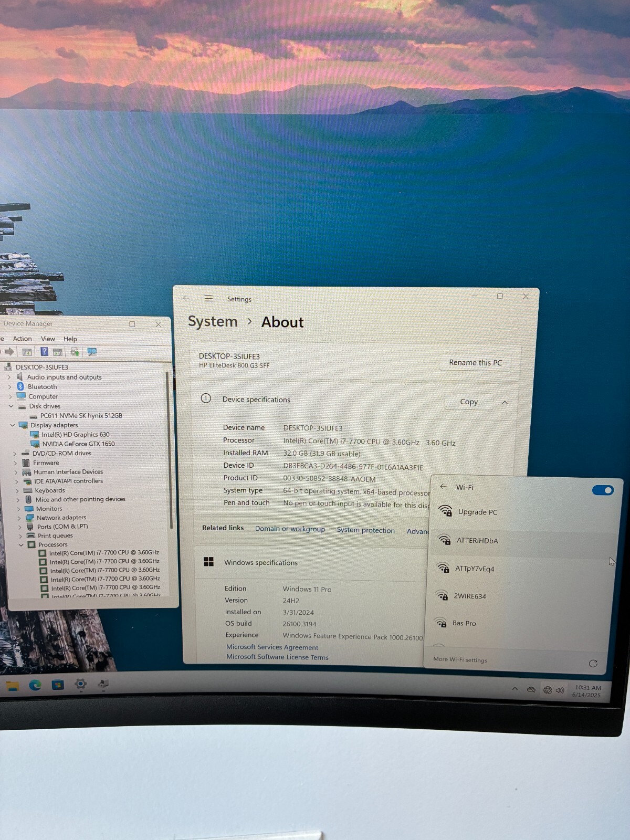Screen dimensions: 630x840
Task: Open the Settings hamburger navigation menu
Action: (x=208, y=298)
